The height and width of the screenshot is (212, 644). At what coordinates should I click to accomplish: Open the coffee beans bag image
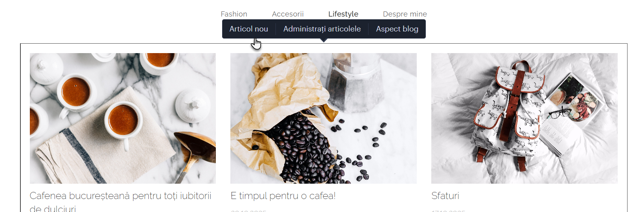[x=323, y=118]
